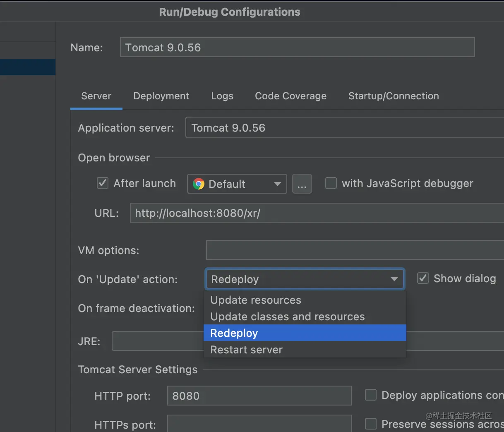Open the Default browser dropdown arrow
The image size is (504, 432).
click(277, 184)
